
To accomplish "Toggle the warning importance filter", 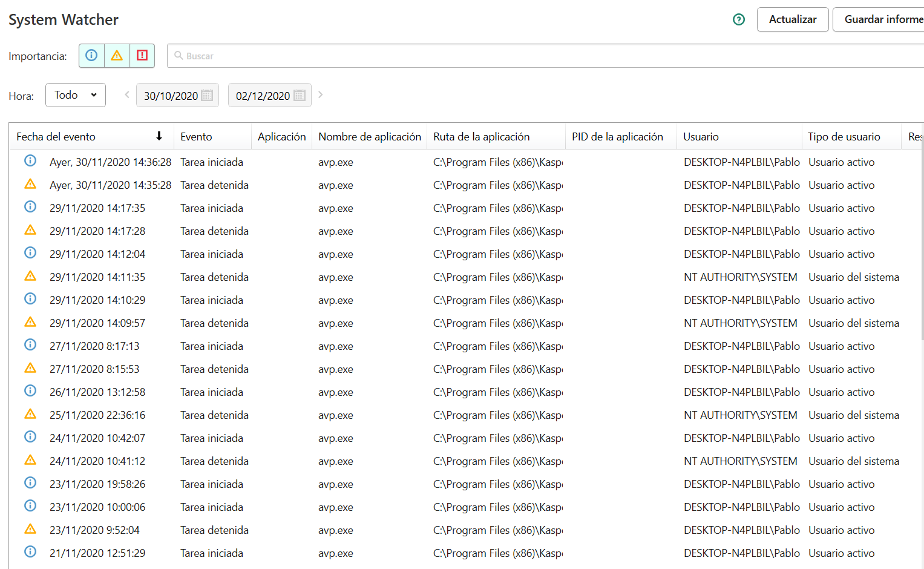I will 117,56.
